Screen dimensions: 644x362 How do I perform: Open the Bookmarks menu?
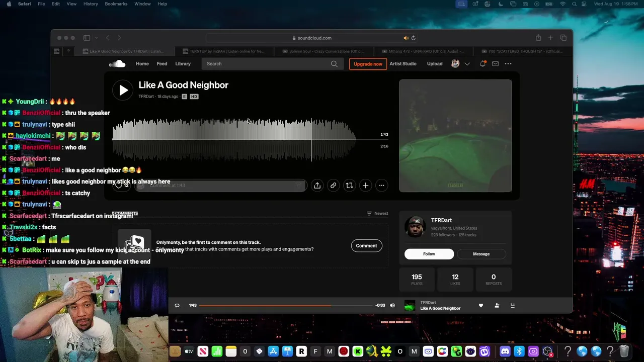point(116,4)
